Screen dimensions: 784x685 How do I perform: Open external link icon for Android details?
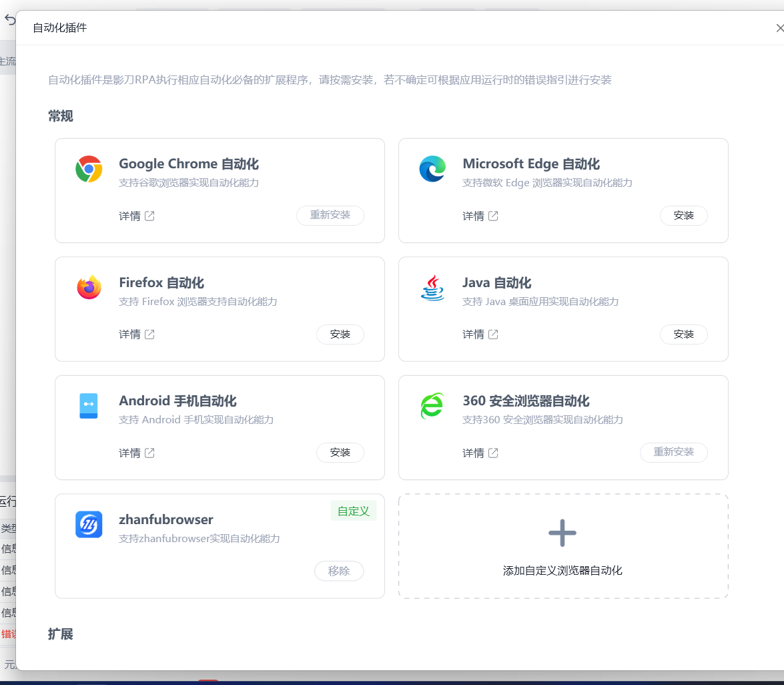coord(149,453)
